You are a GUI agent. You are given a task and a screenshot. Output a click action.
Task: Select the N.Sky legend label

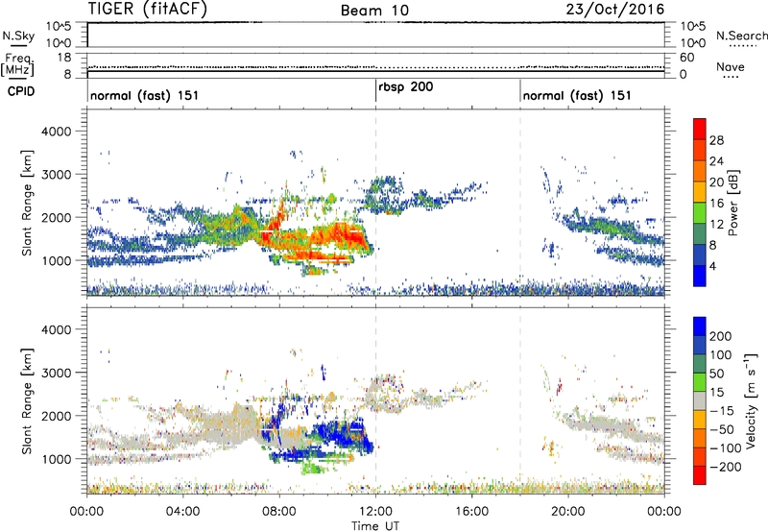coord(18,36)
